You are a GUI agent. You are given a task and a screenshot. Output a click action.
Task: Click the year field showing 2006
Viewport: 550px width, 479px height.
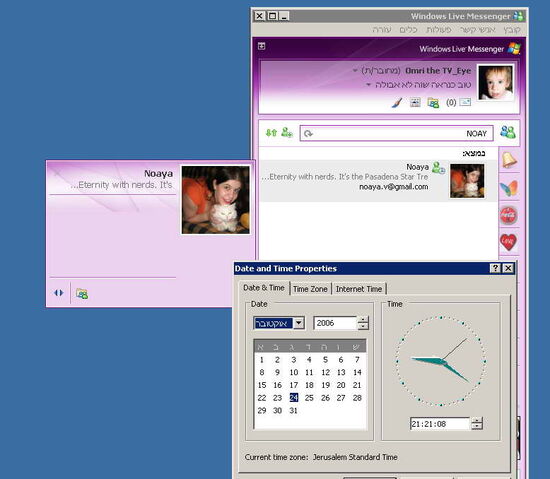(335, 323)
